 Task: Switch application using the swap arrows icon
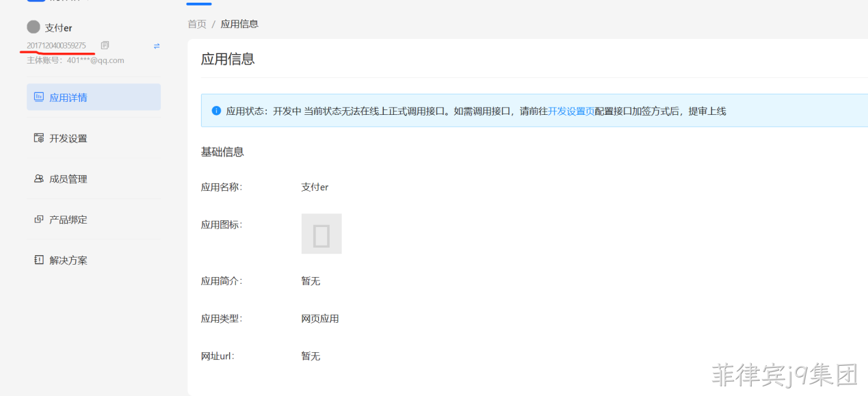tap(157, 46)
